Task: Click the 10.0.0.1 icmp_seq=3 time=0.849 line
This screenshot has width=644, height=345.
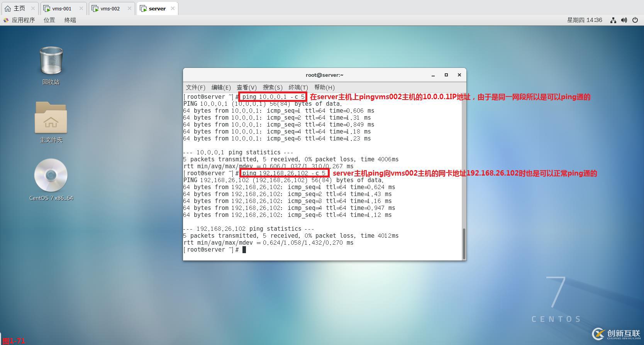Action: coord(279,125)
